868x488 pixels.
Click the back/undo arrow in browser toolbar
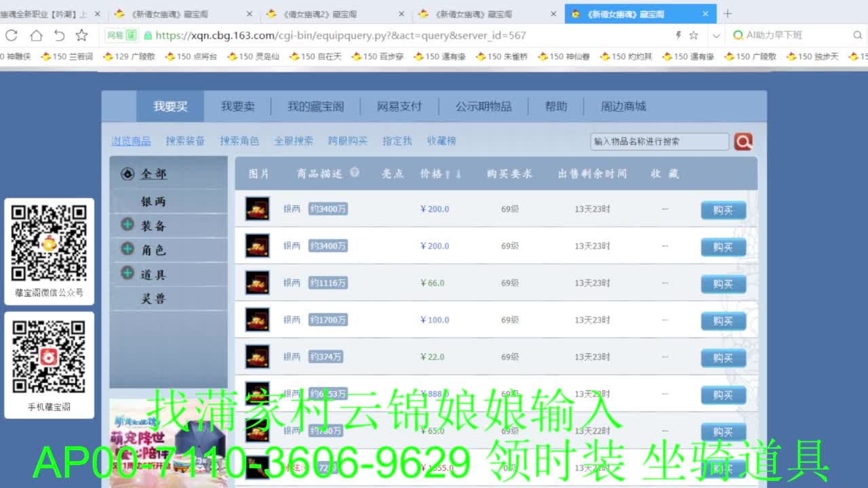(x=60, y=35)
